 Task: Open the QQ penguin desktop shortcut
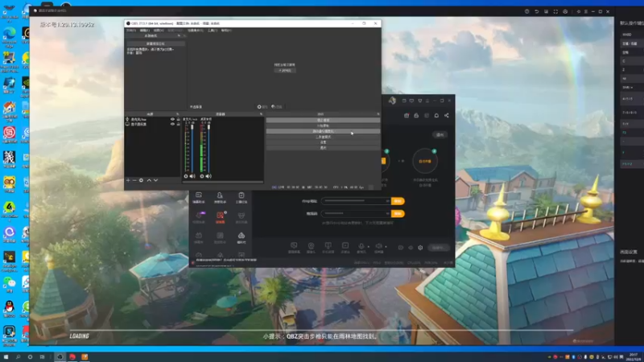coord(9,306)
